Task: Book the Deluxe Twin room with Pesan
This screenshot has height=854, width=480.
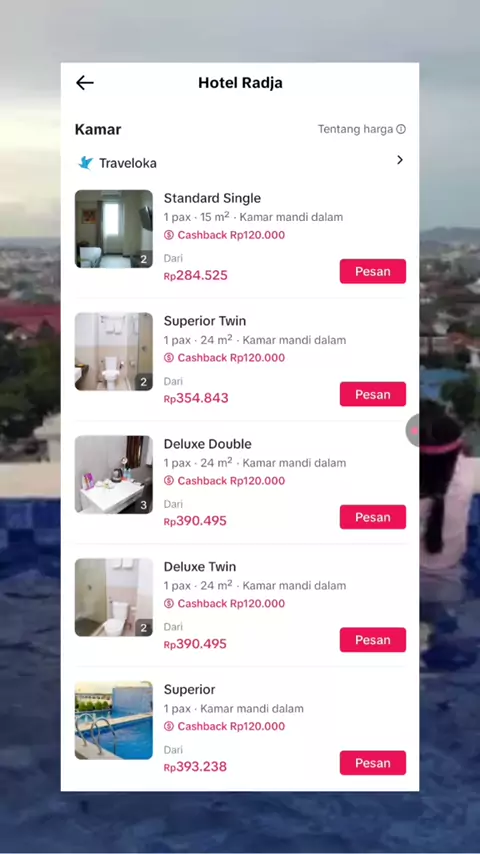Action: [373, 640]
